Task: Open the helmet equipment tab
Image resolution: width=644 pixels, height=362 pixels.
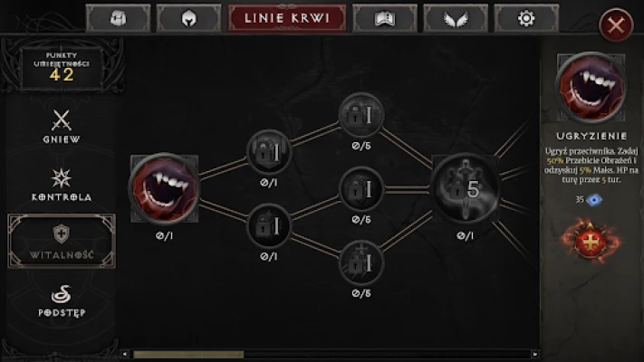Action: (x=189, y=18)
